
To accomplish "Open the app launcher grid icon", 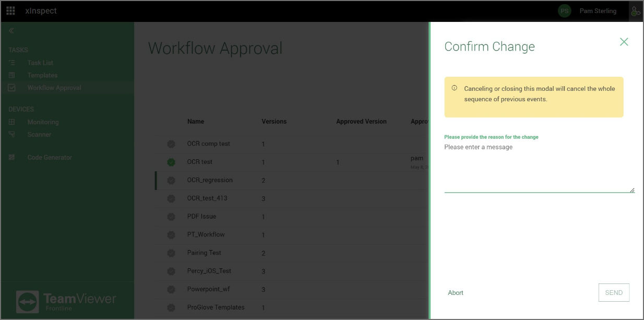I will point(10,10).
